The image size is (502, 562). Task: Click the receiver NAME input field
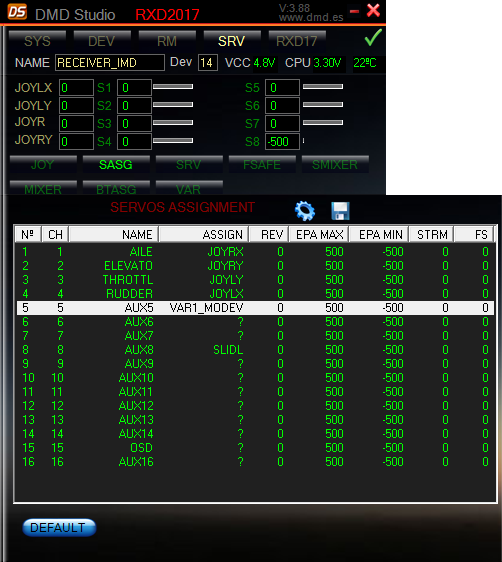[110, 63]
